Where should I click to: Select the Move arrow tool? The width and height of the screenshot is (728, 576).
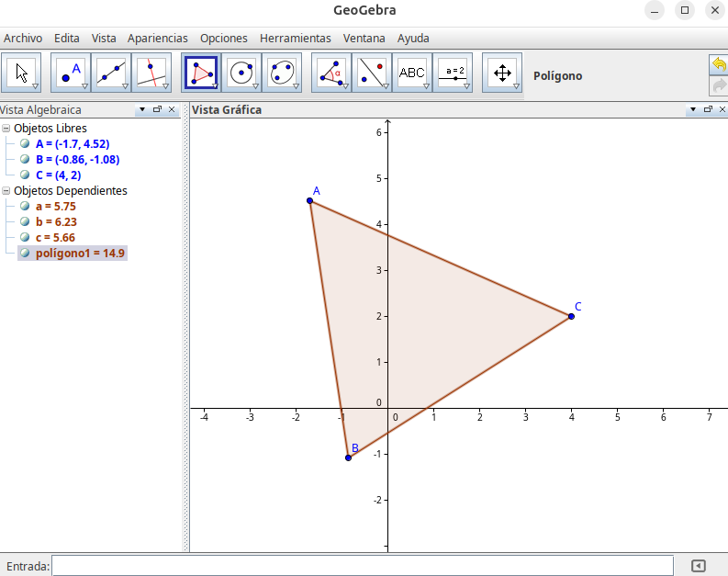(x=22, y=73)
